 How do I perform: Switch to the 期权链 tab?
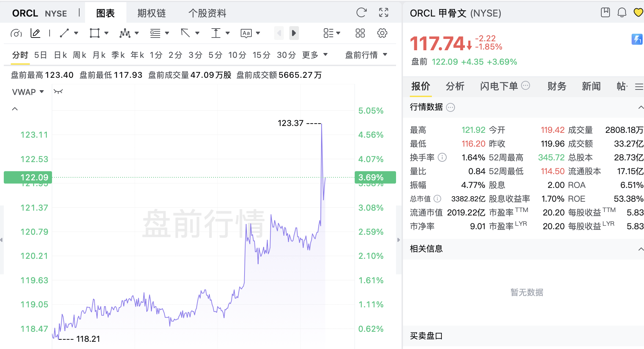coord(152,13)
